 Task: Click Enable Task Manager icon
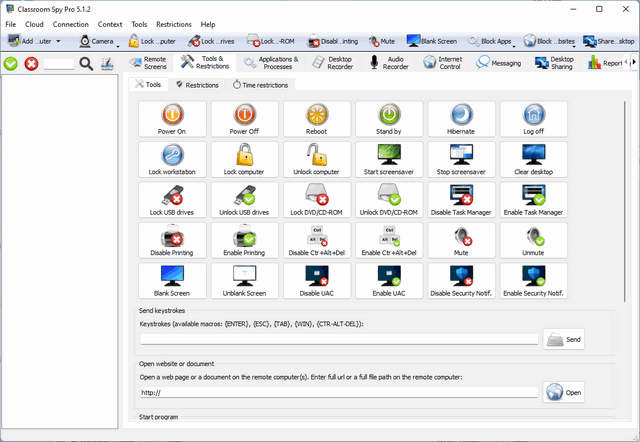[533, 201]
